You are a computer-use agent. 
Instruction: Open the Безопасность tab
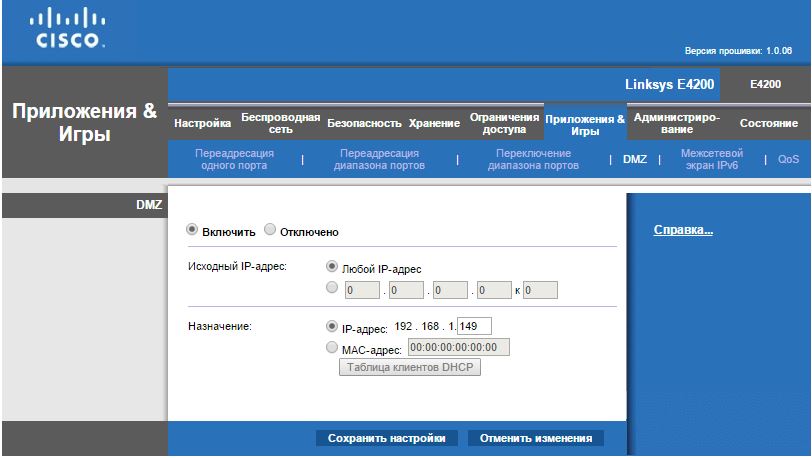(x=363, y=124)
